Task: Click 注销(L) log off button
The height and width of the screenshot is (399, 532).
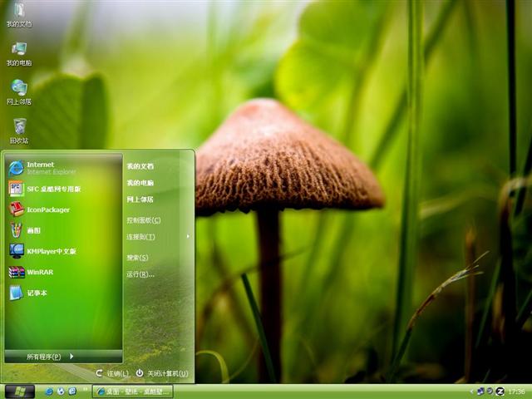Action: 112,374
